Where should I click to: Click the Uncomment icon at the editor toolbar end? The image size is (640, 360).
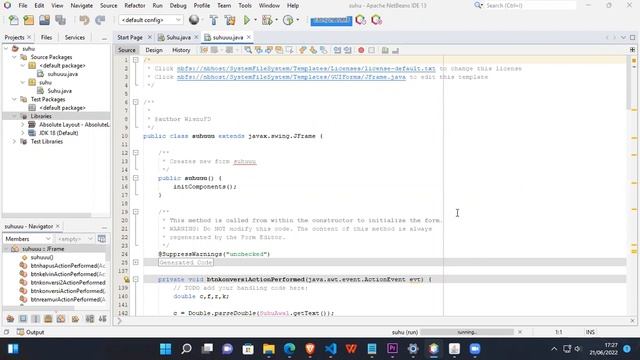click(x=395, y=50)
